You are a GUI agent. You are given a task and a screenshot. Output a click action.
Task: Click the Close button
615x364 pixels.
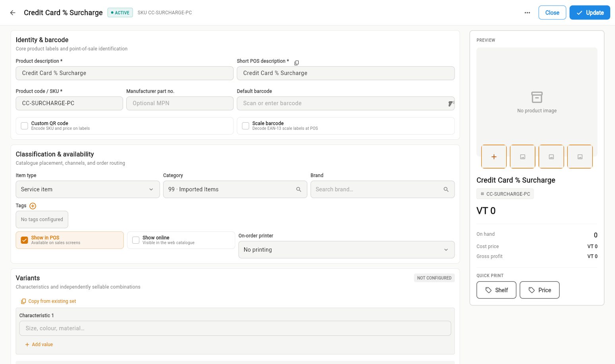552,13
